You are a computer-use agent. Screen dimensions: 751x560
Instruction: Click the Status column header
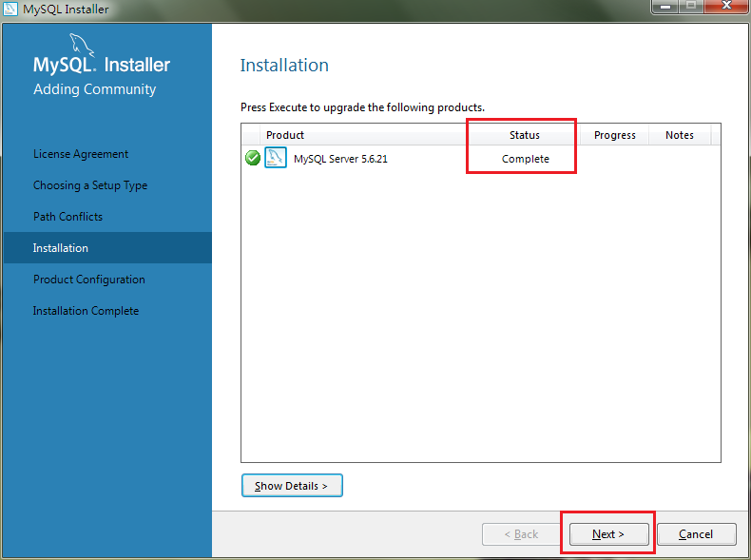pyautogui.click(x=524, y=135)
